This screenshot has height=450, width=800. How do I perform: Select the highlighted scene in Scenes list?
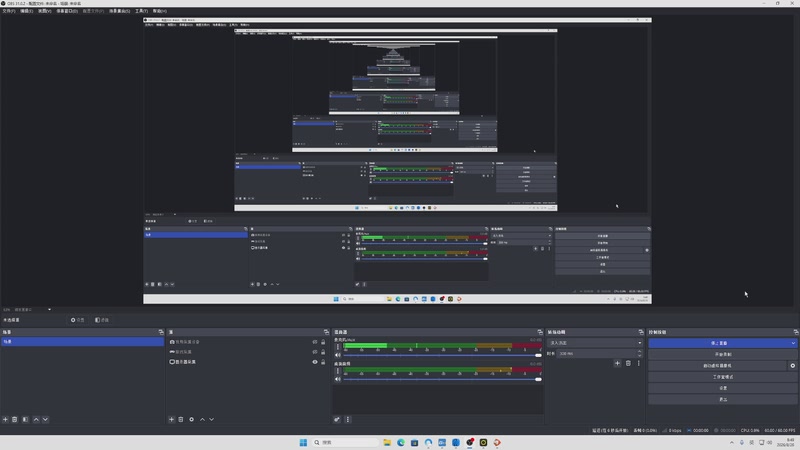[82, 342]
